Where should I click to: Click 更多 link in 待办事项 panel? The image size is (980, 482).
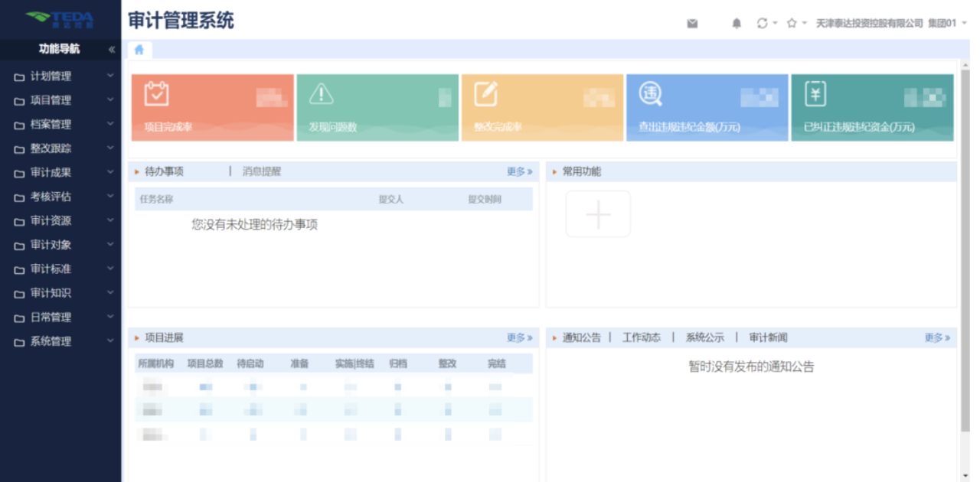(519, 171)
